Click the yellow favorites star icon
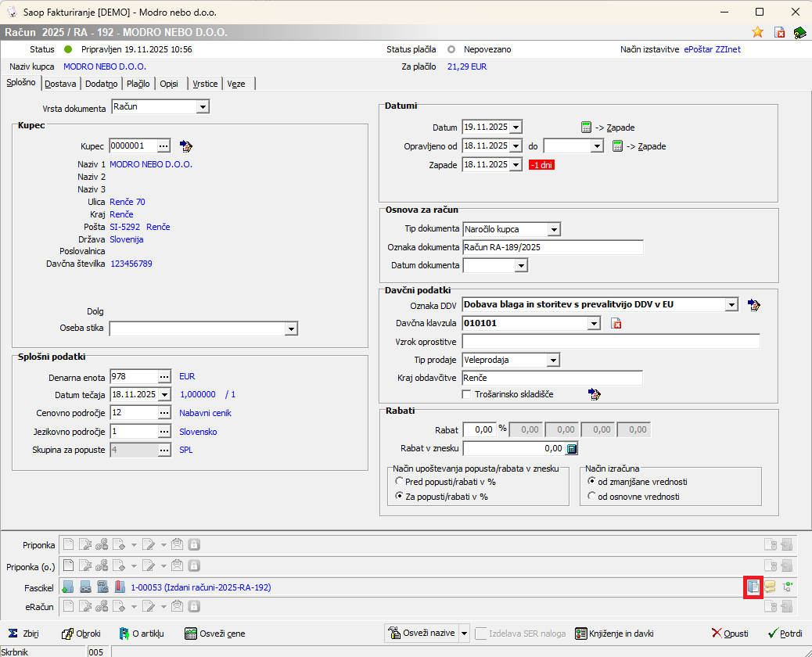Screen dimensions: 812x657 click(x=757, y=32)
